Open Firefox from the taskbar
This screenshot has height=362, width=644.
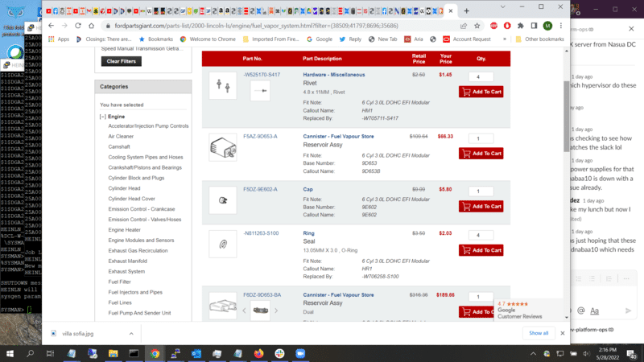click(258, 352)
